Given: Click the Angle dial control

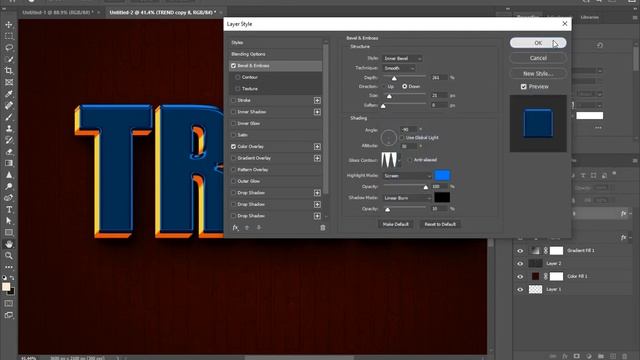Looking at the screenshot, I should point(389,138).
